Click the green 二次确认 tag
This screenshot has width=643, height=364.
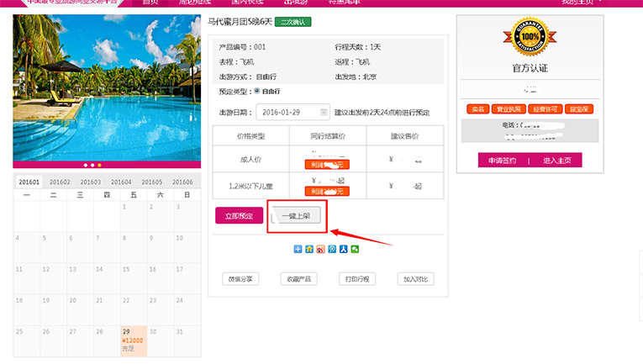293,22
